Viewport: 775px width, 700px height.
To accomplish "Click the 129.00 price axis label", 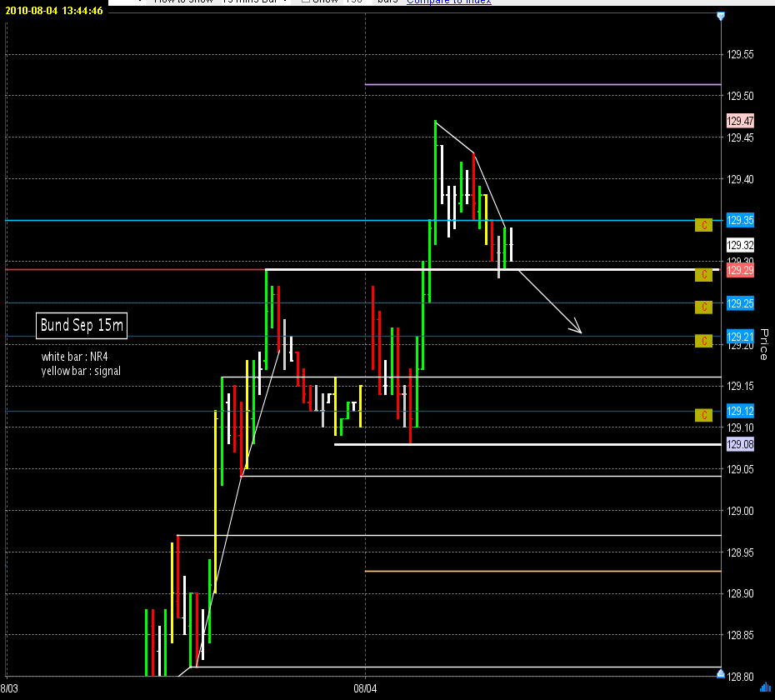I will coord(740,511).
